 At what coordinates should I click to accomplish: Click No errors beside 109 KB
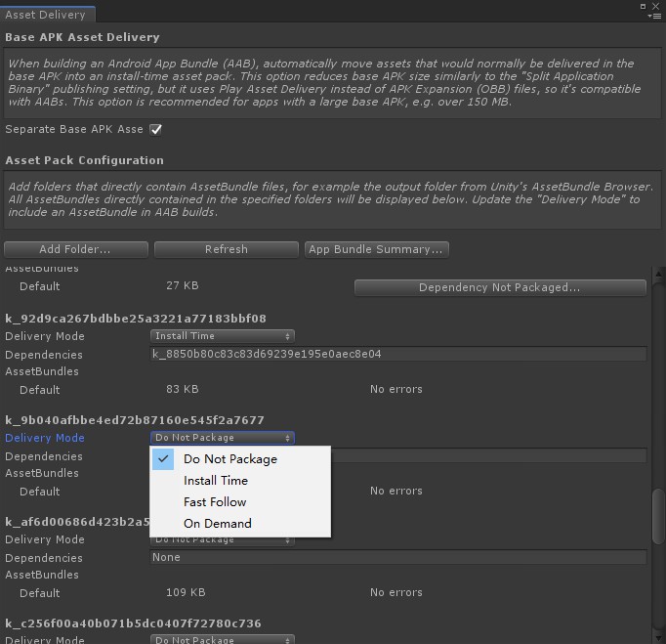click(x=396, y=592)
